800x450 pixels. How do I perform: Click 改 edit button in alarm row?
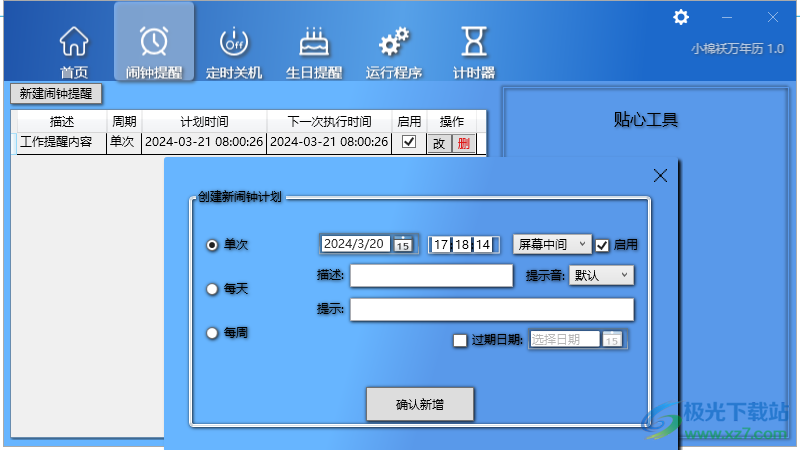[x=439, y=143]
